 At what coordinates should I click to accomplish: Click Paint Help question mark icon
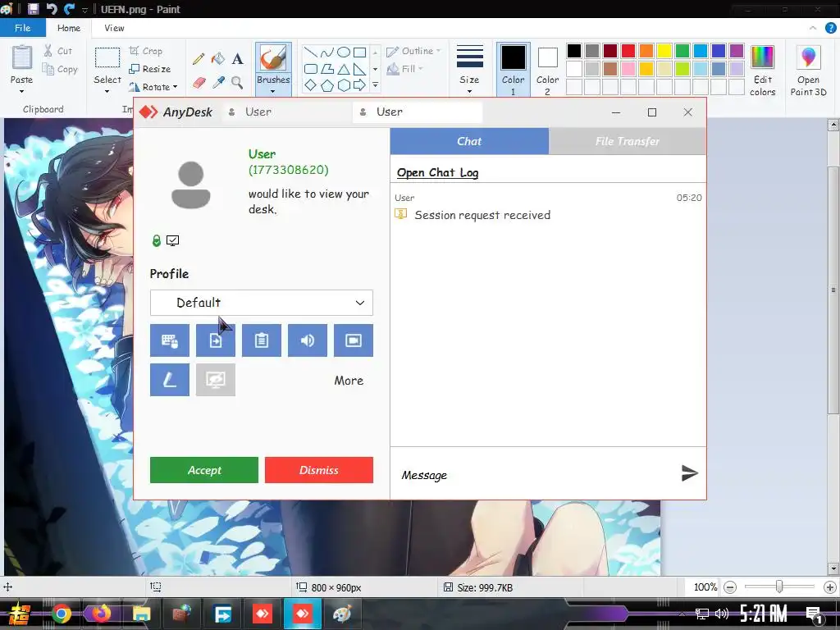tap(830, 28)
